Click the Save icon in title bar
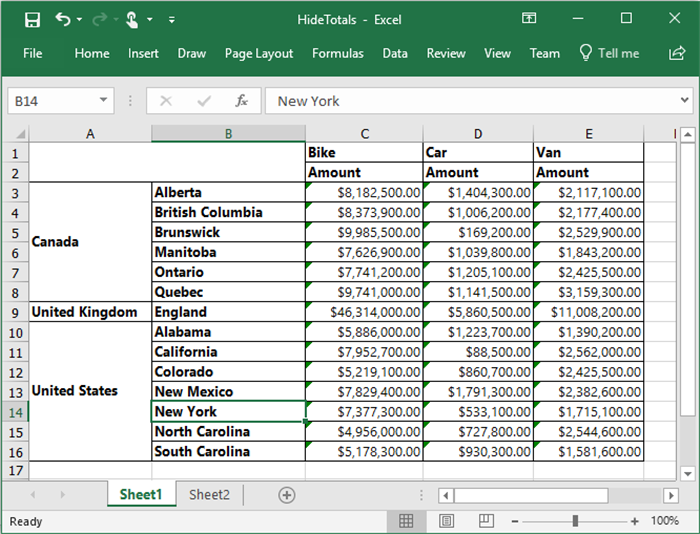The height and width of the screenshot is (534, 700). 32,19
